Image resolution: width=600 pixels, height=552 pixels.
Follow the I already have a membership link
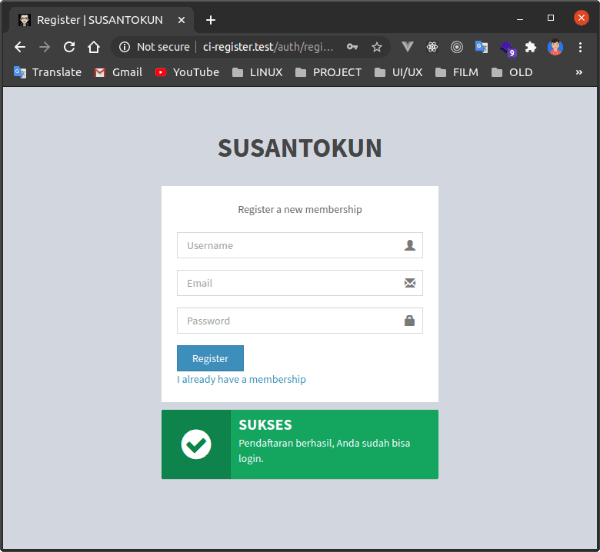(241, 379)
